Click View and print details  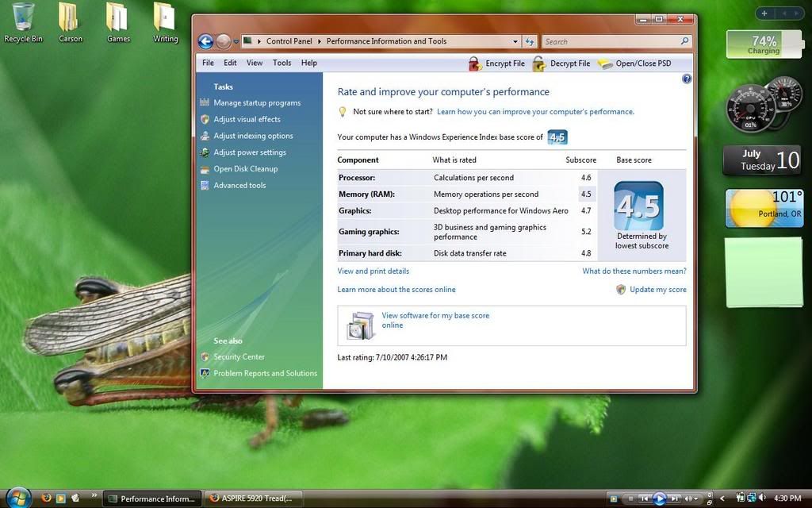click(373, 271)
